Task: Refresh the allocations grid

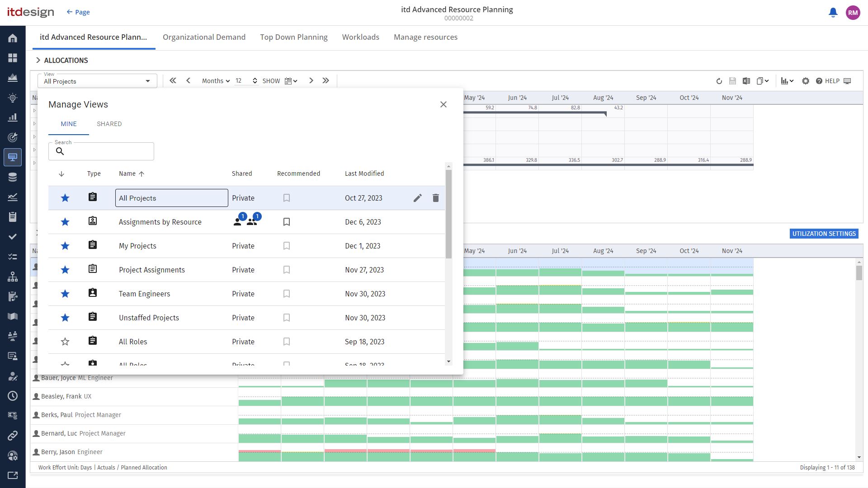Action: click(719, 81)
